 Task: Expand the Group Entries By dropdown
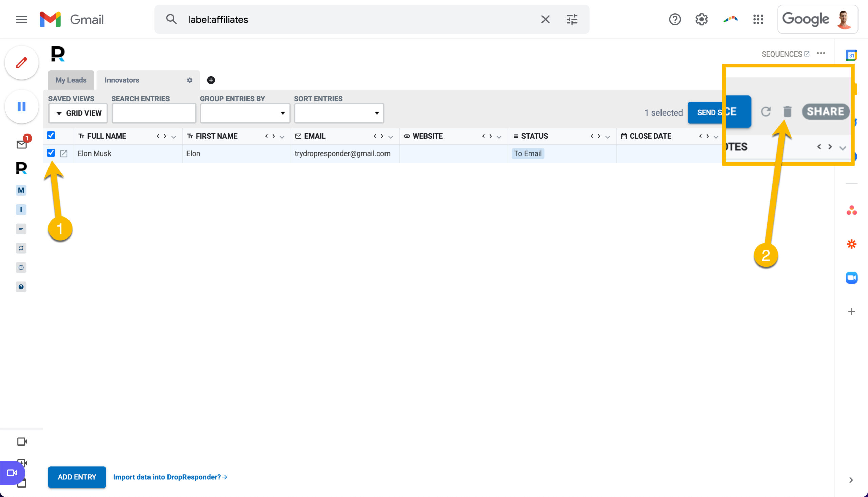point(245,113)
